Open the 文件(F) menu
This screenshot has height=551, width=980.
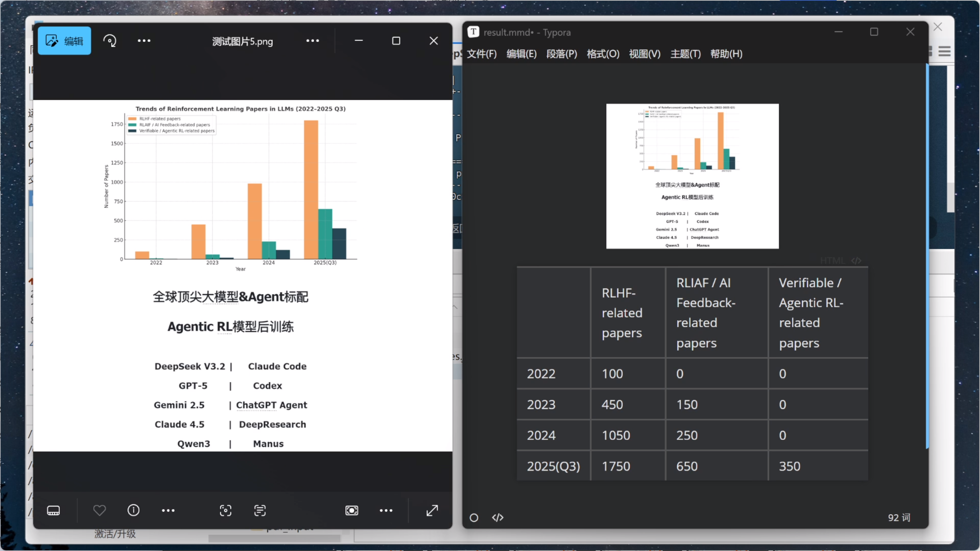(x=482, y=54)
